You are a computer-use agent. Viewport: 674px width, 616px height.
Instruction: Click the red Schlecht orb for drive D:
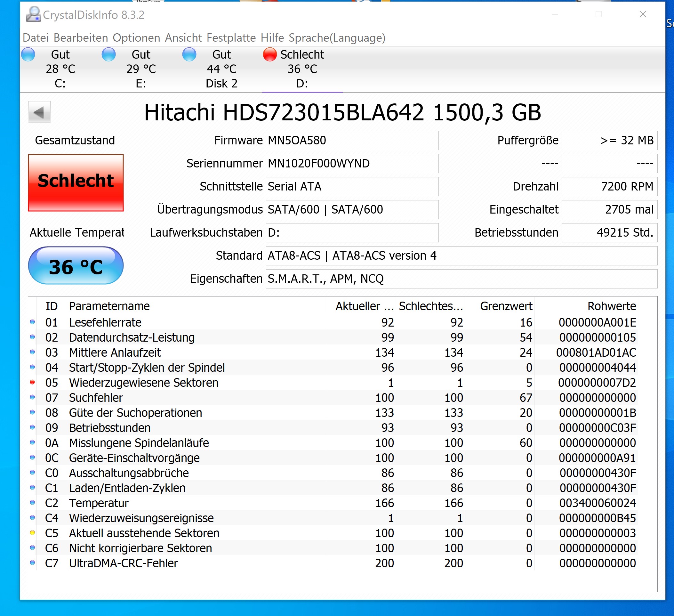[270, 54]
